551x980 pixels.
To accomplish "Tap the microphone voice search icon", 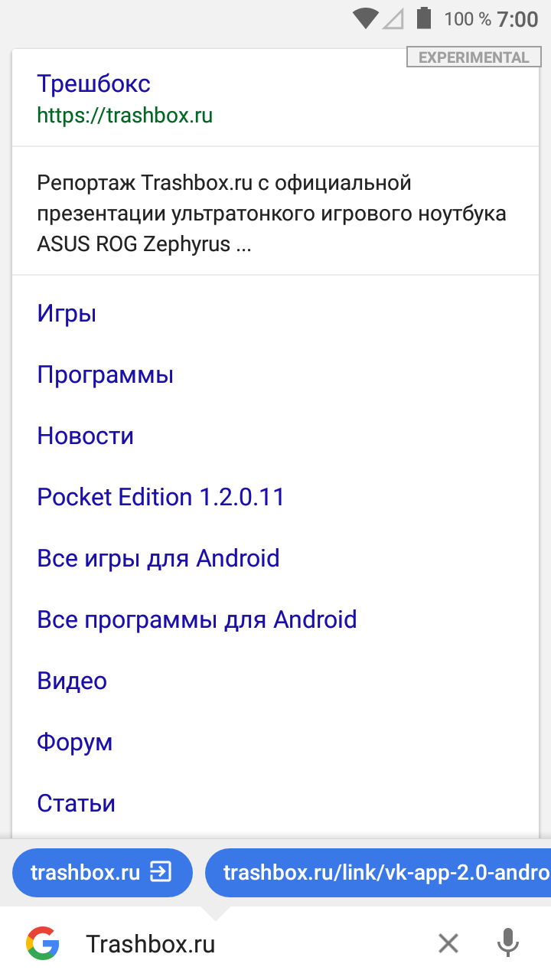I will point(508,943).
